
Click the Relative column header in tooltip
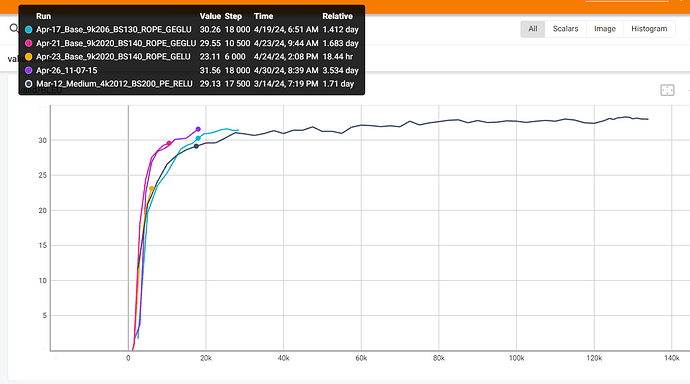[x=338, y=16]
